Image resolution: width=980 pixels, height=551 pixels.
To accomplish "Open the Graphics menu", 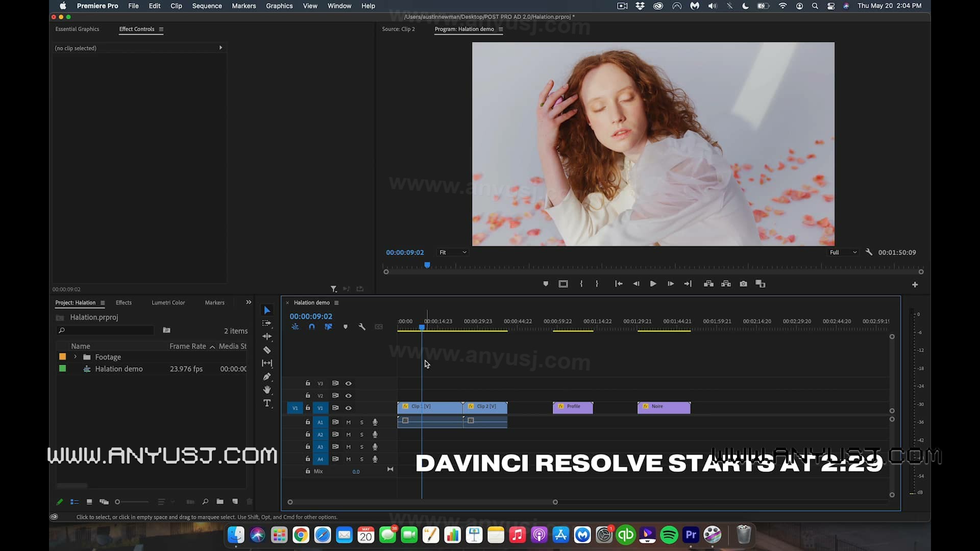I will coord(279,6).
